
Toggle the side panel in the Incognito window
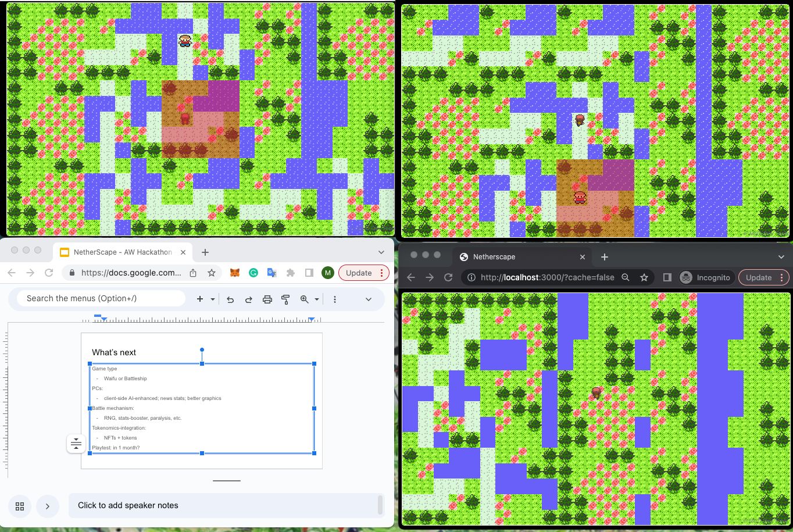point(667,277)
